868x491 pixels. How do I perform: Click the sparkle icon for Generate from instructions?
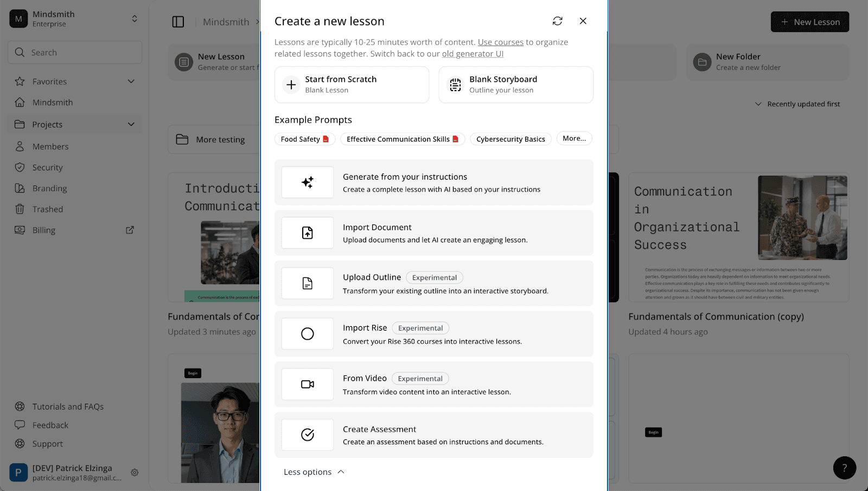pos(308,182)
